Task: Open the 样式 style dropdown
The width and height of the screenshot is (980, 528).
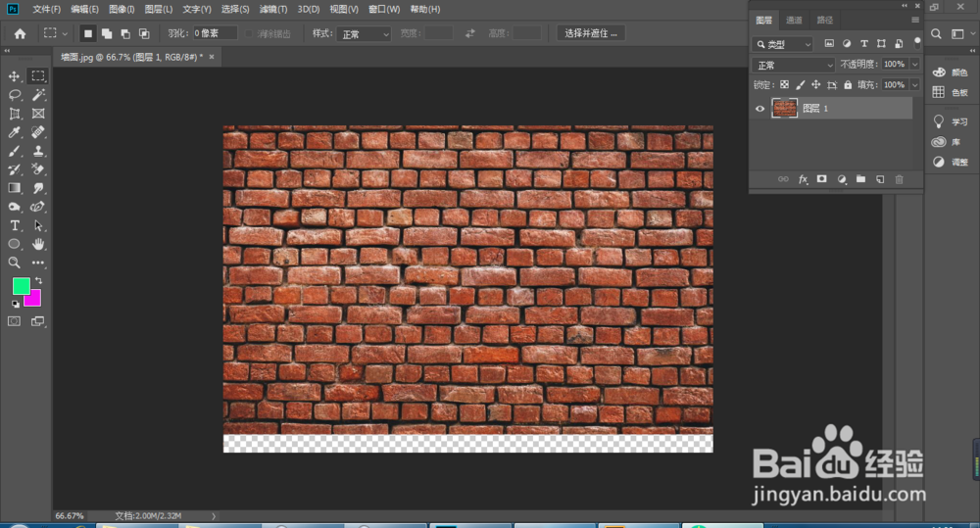Action: click(x=364, y=33)
